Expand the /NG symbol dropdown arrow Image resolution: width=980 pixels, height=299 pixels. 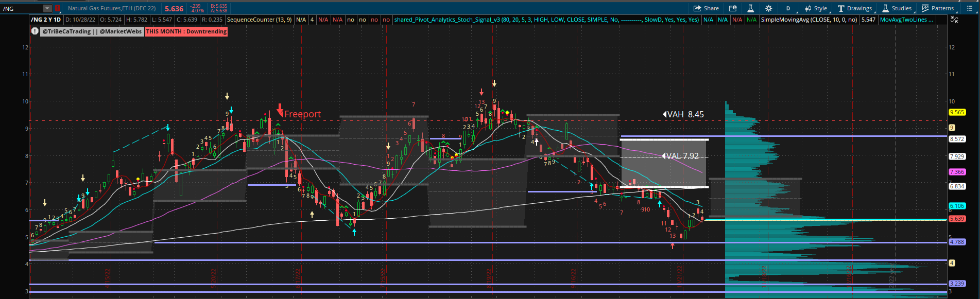click(x=47, y=8)
